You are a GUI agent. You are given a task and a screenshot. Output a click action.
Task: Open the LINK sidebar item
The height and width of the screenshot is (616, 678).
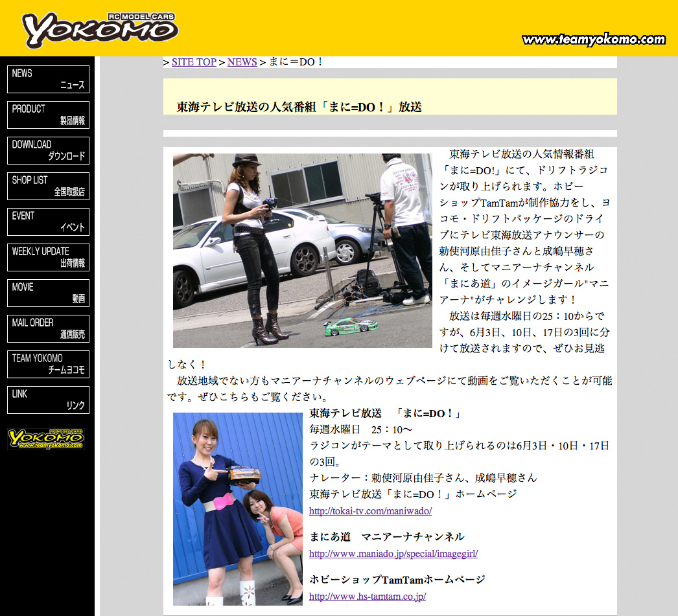[x=48, y=400]
